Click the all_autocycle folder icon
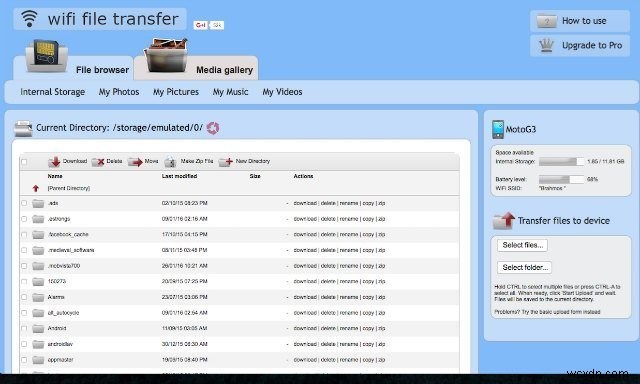 pyautogui.click(x=38, y=313)
